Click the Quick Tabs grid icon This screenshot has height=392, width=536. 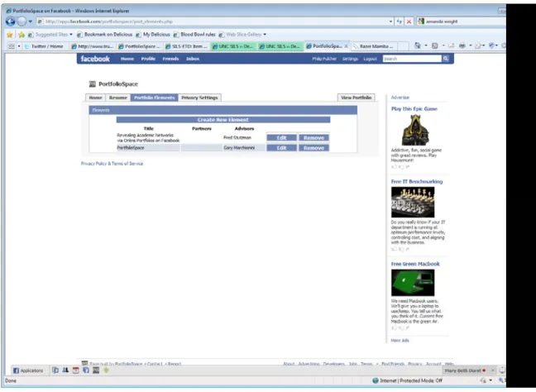tap(12, 46)
